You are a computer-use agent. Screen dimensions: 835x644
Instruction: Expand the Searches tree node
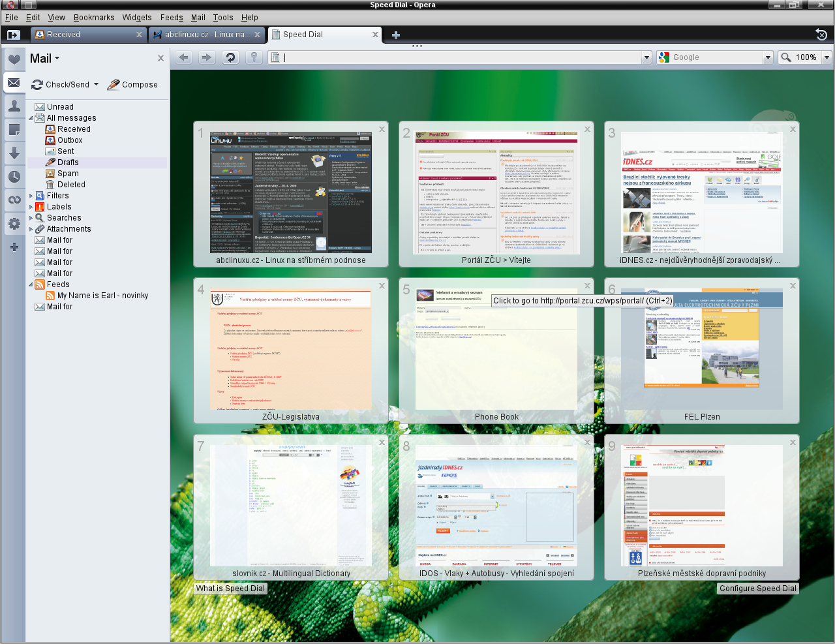(x=31, y=218)
